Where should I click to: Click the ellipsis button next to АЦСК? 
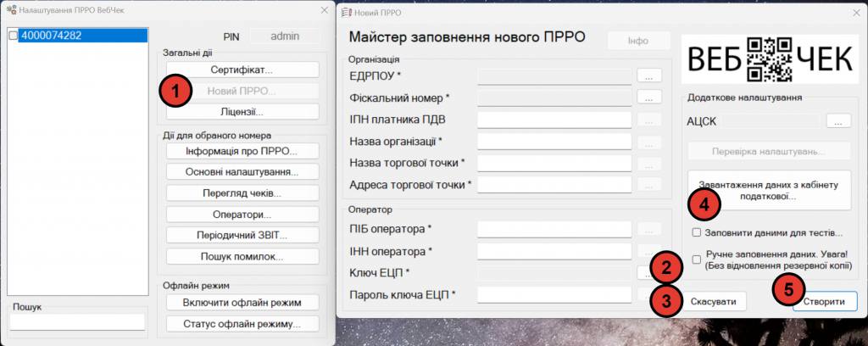(x=838, y=120)
